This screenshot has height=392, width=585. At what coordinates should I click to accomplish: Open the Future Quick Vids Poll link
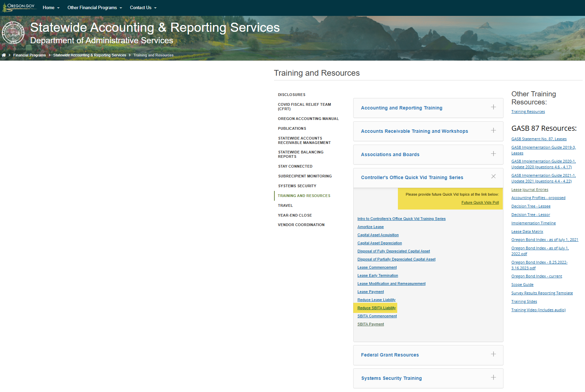(x=480, y=202)
